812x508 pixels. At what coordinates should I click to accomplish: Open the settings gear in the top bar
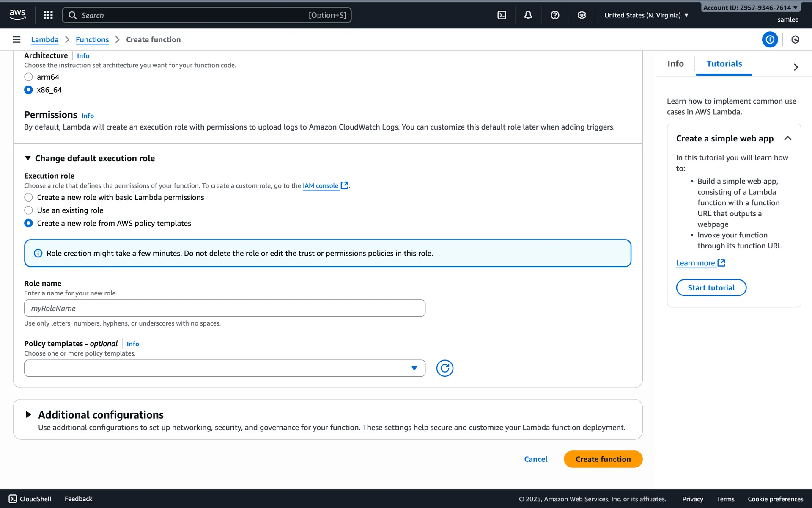[582, 15]
